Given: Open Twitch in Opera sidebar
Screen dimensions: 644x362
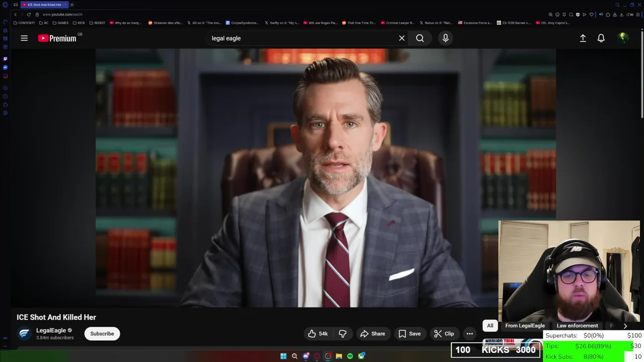Looking at the screenshot, I should pos(5,59).
